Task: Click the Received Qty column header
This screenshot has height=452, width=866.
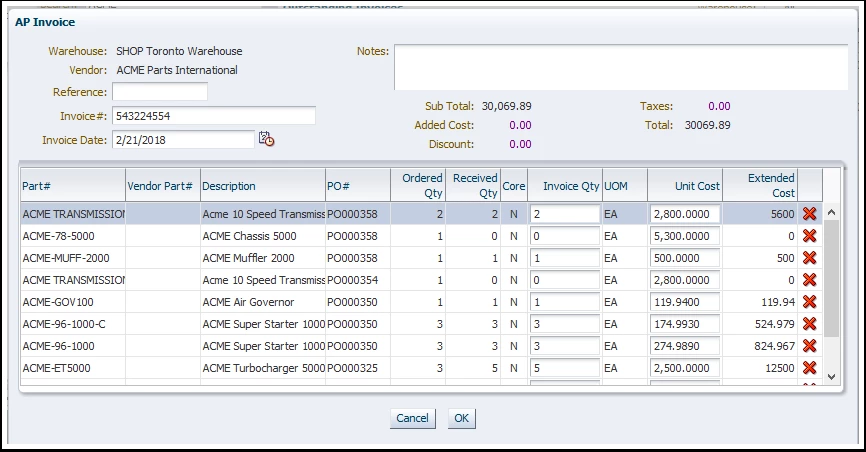Action: pos(473,186)
